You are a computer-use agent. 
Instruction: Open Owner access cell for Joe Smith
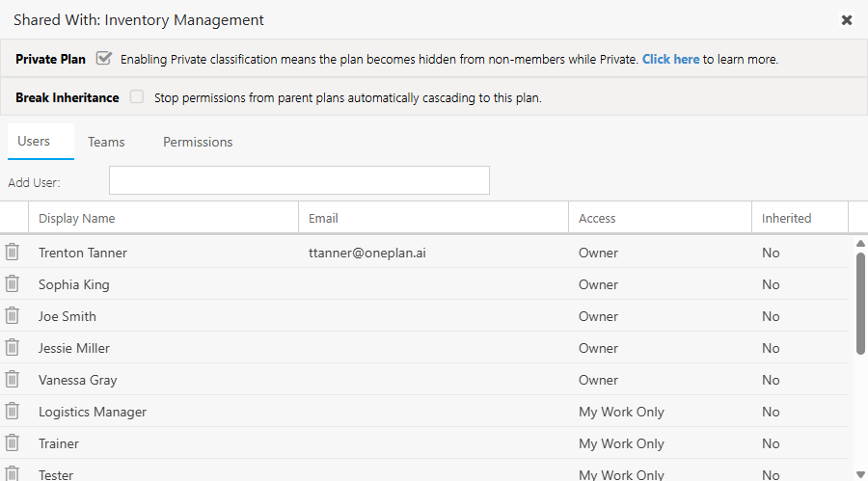point(660,316)
